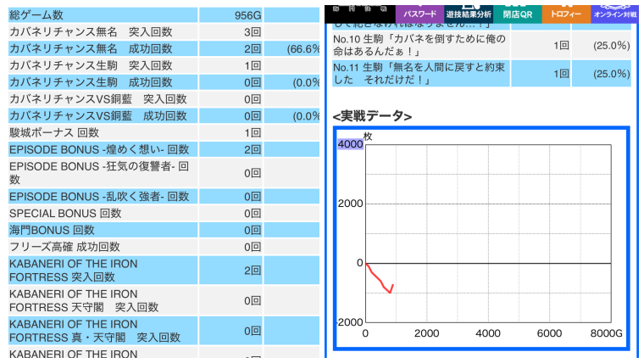Click カバネリチャンス無名 成功回数 66.6% value

click(x=303, y=49)
